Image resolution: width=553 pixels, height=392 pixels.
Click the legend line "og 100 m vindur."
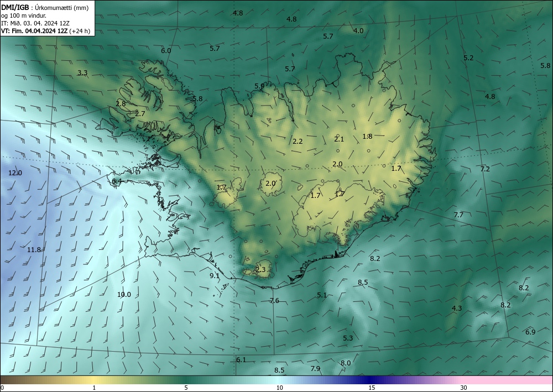[x=24, y=15]
